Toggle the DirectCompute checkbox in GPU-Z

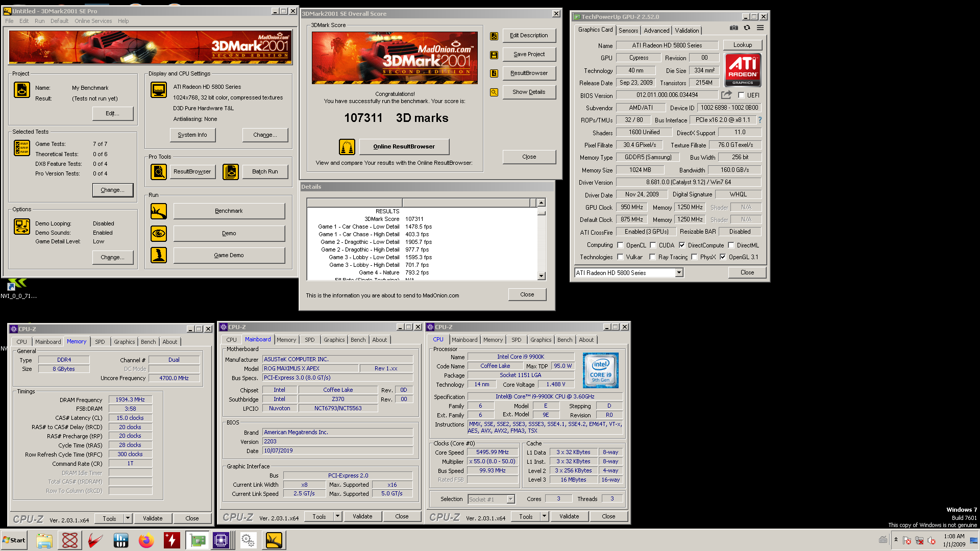pos(682,245)
